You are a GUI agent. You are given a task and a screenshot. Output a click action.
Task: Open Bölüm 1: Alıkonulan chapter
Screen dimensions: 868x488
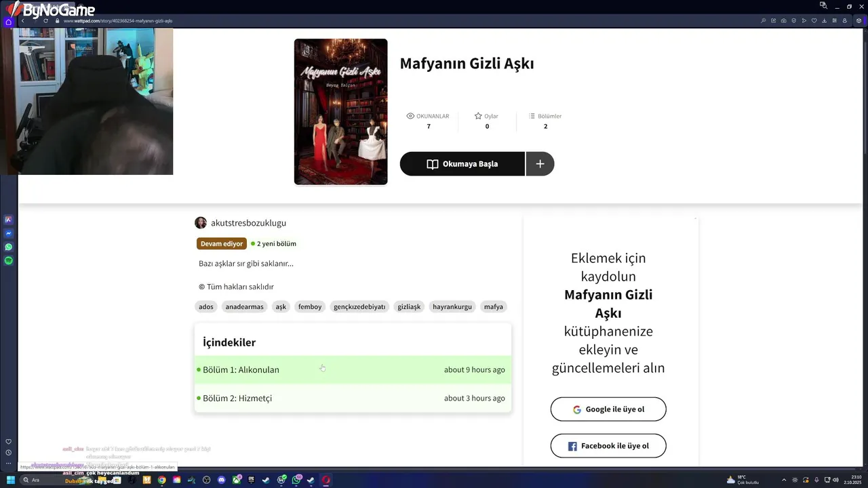click(353, 369)
